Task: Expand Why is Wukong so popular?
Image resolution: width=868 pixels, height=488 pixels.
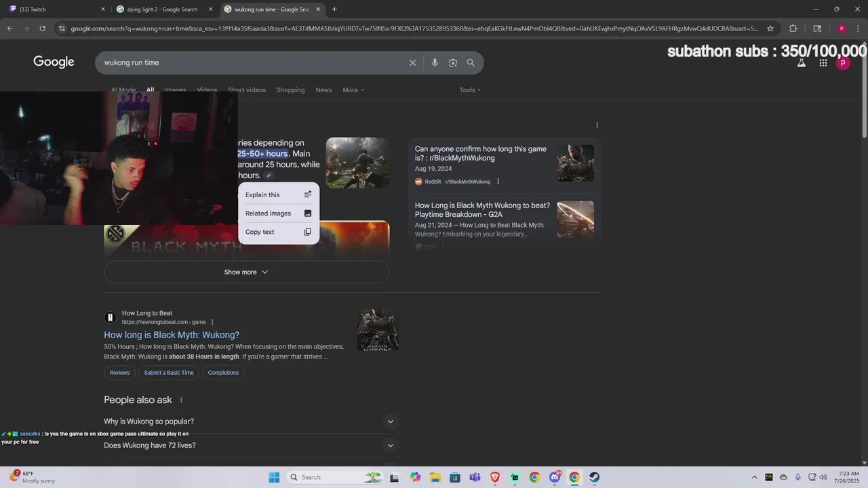Action: (x=251, y=422)
